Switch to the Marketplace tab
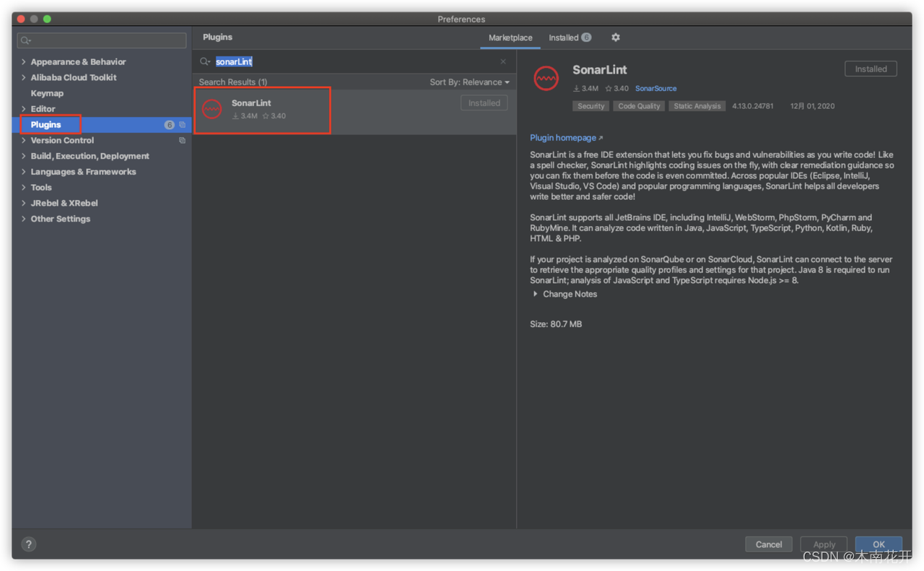Screen dimensions: 924x571 pos(510,38)
